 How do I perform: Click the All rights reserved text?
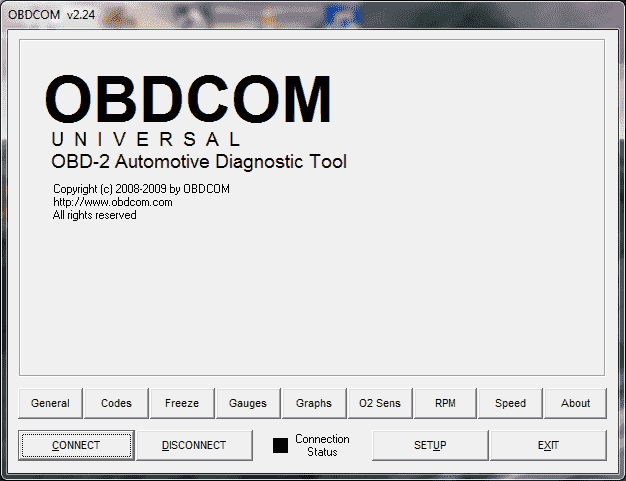click(95, 215)
